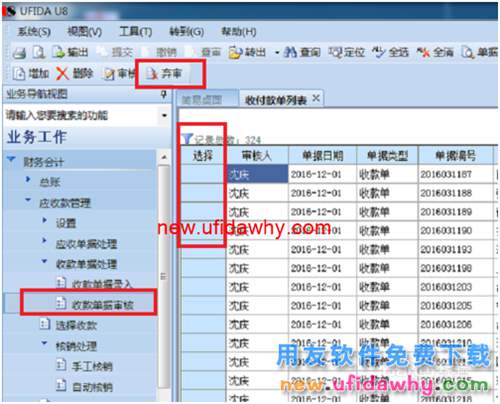Open the 手工核销 tree item
This screenshot has width=500, height=404.
click(85, 366)
